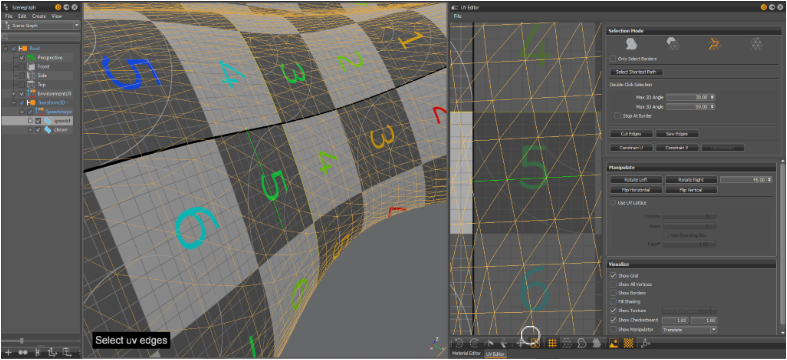Image resolution: width=787 pixels, height=360 pixels.
Task: Toggle the show texture image icon
Action: click(x=613, y=343)
